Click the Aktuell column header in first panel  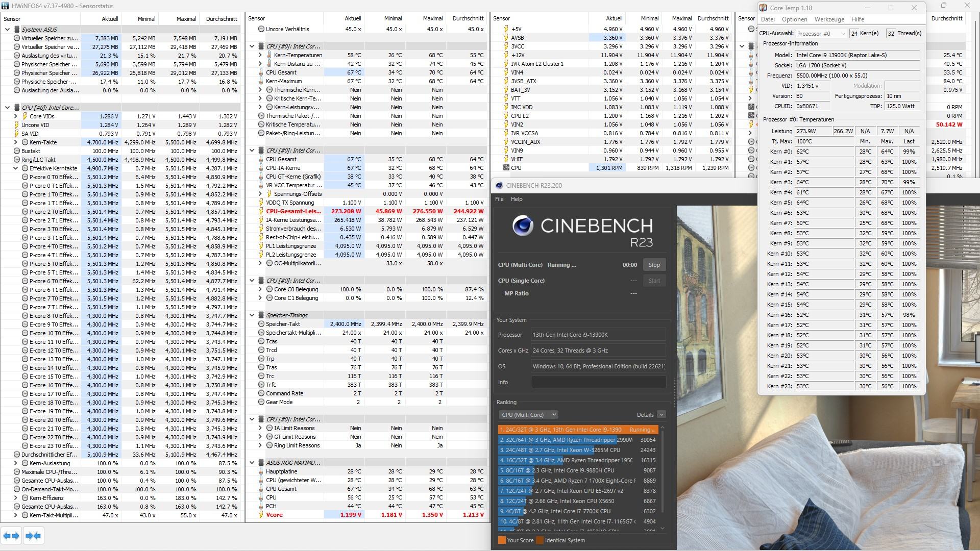(110, 19)
